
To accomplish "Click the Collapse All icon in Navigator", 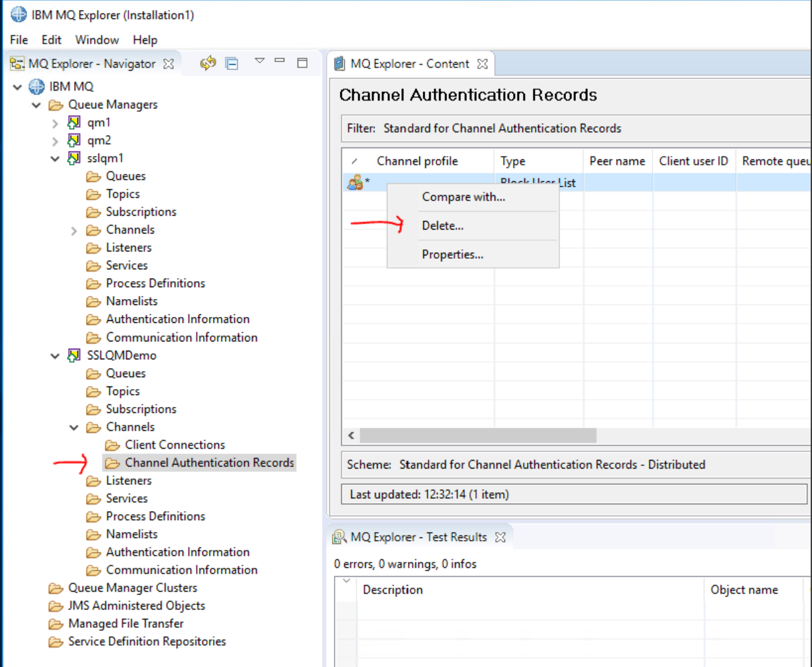I will [x=231, y=64].
